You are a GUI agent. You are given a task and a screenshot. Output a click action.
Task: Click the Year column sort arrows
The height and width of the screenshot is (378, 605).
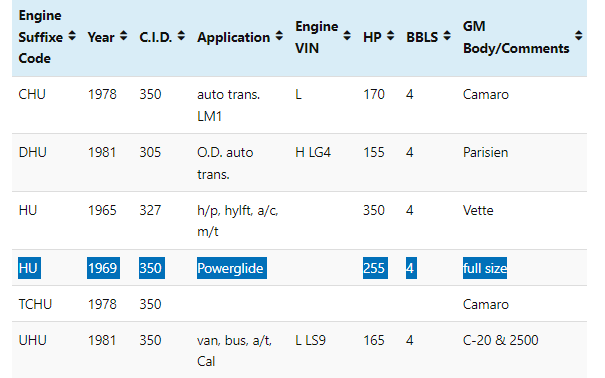123,36
